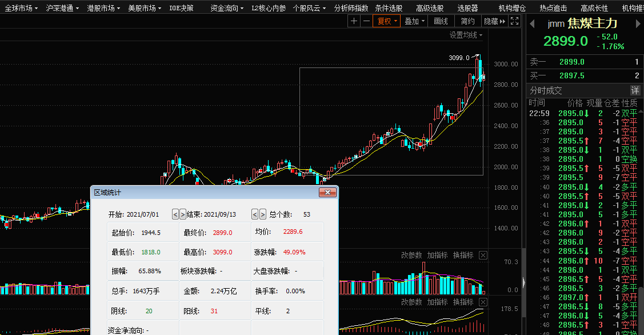The image size is (644, 335).
Task: Open the 复权 dropdown
Action: 387,21
